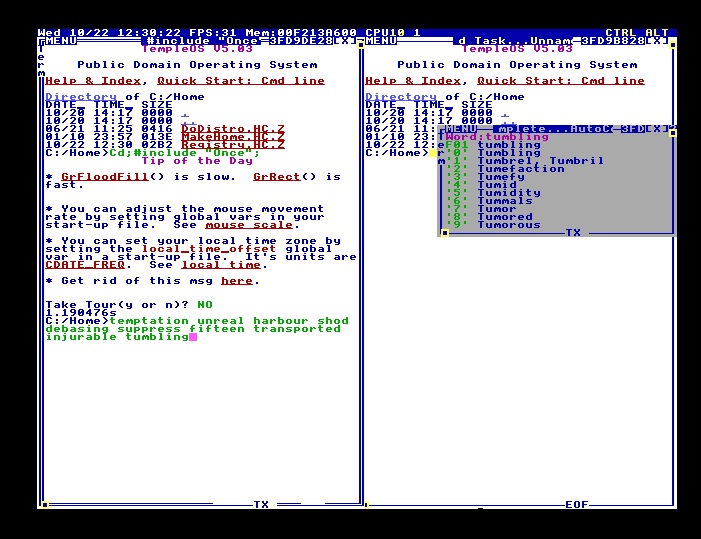701x539 pixels.
Task: Follow the mouse scale link
Action: 249,225
